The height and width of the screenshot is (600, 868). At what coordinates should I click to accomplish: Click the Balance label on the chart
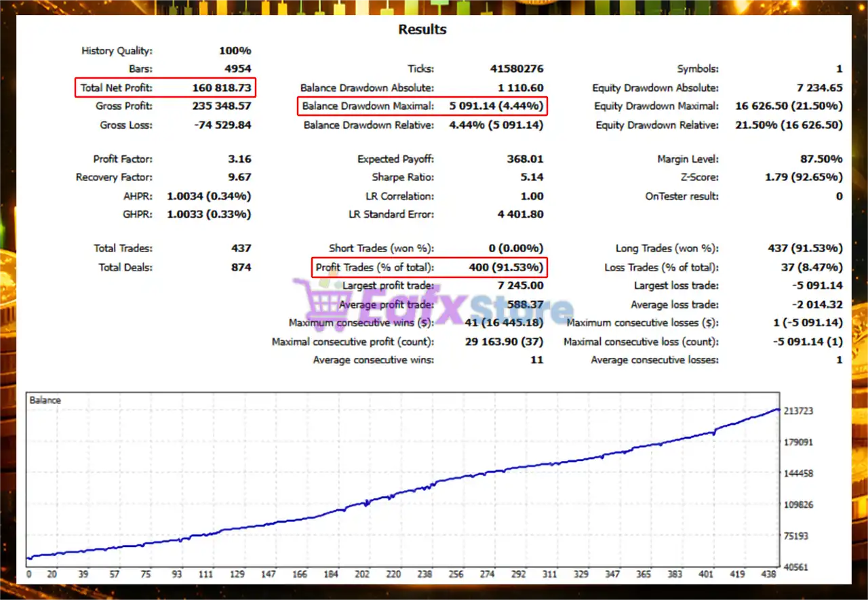tap(45, 400)
